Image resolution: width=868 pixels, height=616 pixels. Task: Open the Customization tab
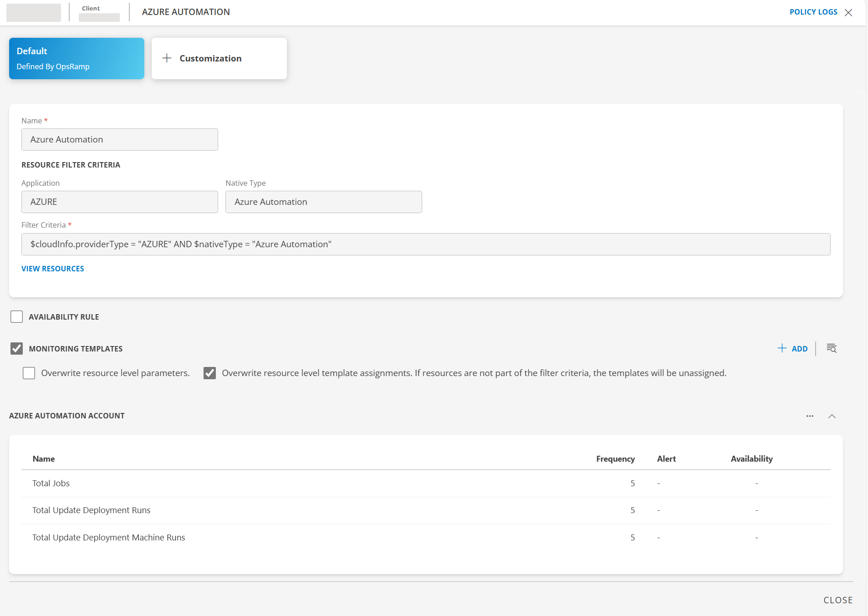tap(219, 58)
